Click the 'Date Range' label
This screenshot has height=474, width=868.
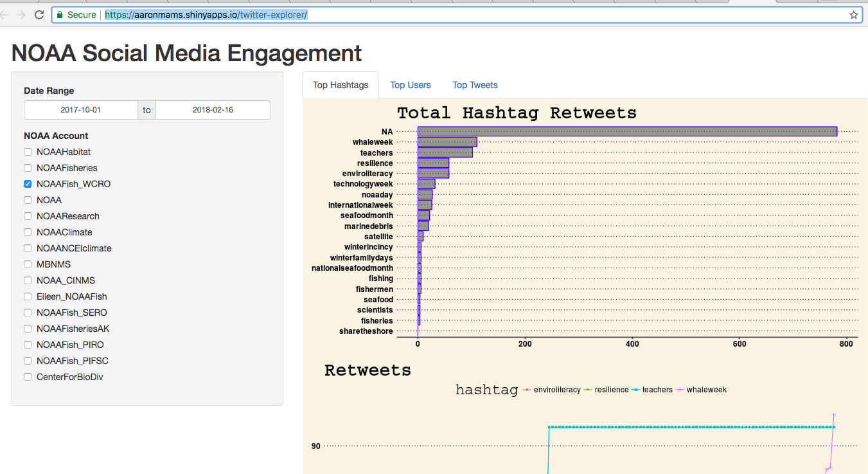tap(49, 91)
